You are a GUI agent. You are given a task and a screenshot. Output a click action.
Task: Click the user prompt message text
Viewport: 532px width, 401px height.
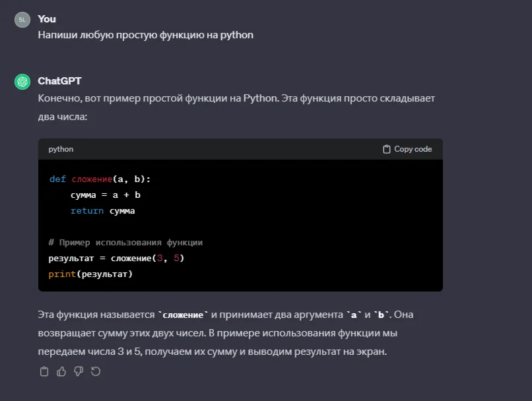pyautogui.click(x=145, y=35)
